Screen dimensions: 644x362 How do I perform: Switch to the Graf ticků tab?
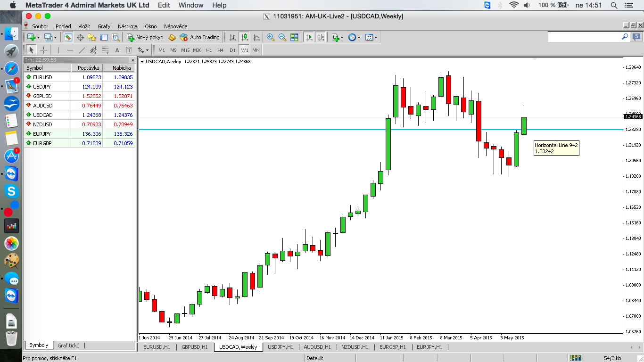pyautogui.click(x=69, y=346)
